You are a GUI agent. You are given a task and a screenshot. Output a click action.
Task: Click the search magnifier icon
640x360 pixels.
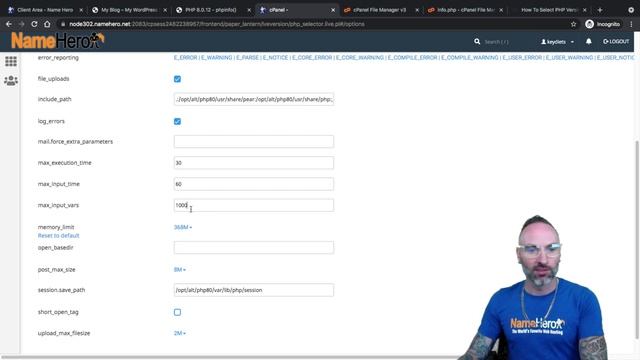pyautogui.click(x=477, y=42)
